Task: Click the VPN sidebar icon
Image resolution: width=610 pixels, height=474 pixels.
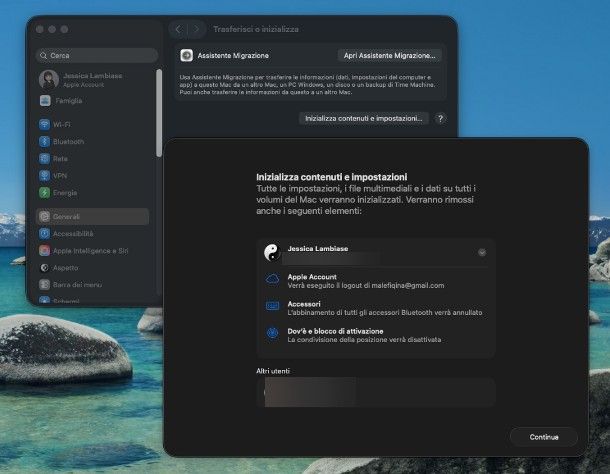Action: 44,176
